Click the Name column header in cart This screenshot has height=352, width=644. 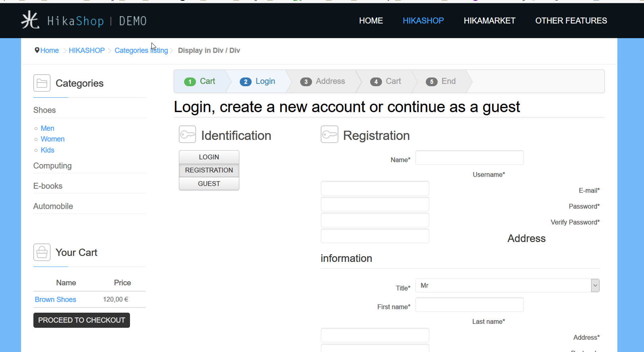pyautogui.click(x=66, y=282)
